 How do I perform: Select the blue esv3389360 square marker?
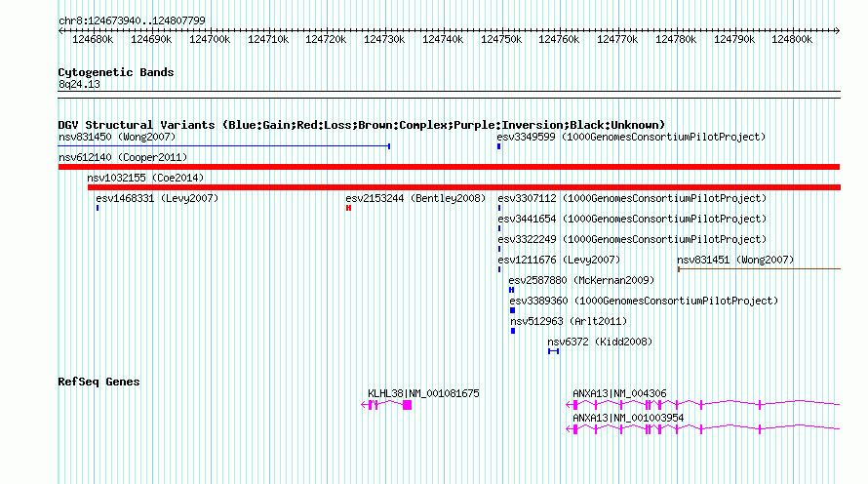pyautogui.click(x=513, y=310)
